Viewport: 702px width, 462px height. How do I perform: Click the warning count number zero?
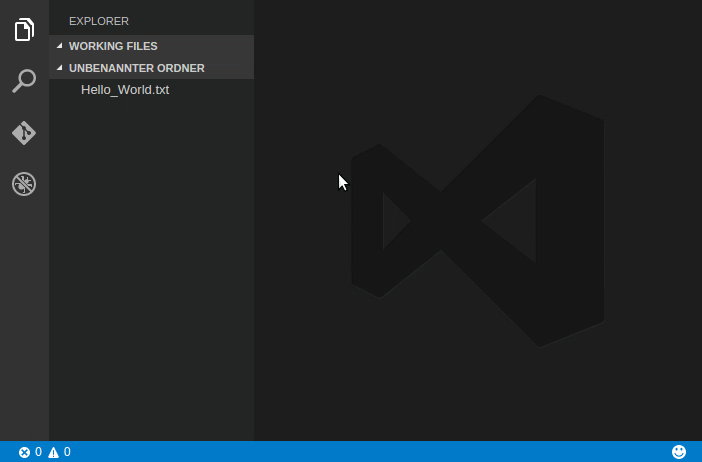(67, 452)
